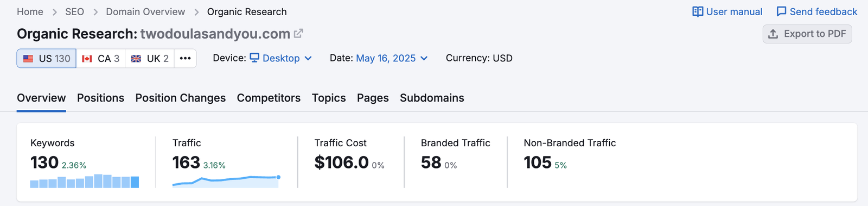Select the US flag database
868x206 pixels.
coord(47,58)
